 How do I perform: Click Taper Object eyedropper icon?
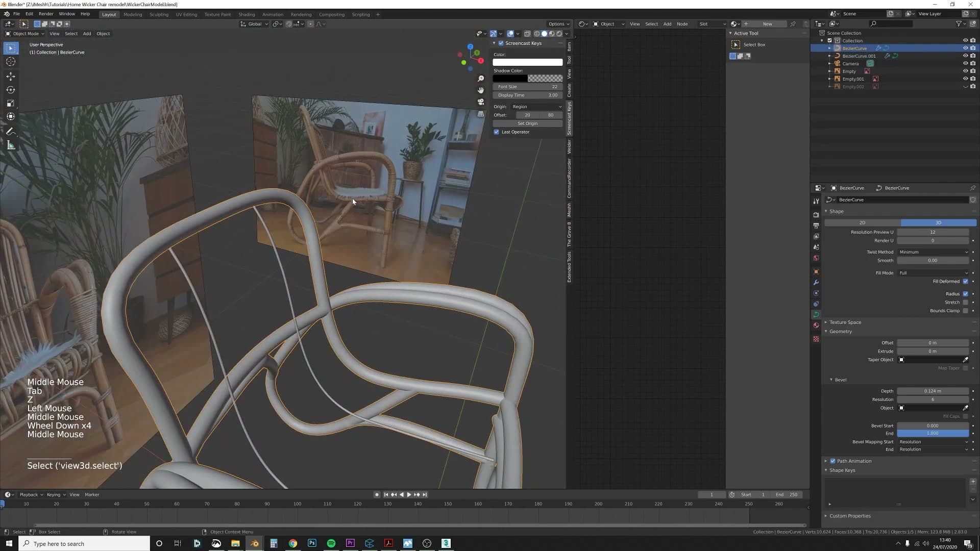[x=965, y=360]
